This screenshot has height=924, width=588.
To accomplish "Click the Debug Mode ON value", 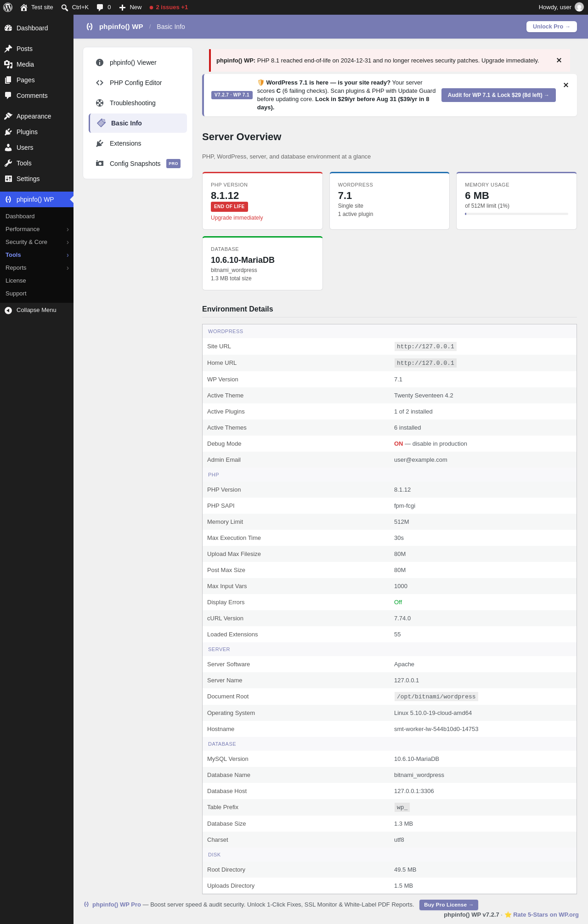I will point(398,444).
